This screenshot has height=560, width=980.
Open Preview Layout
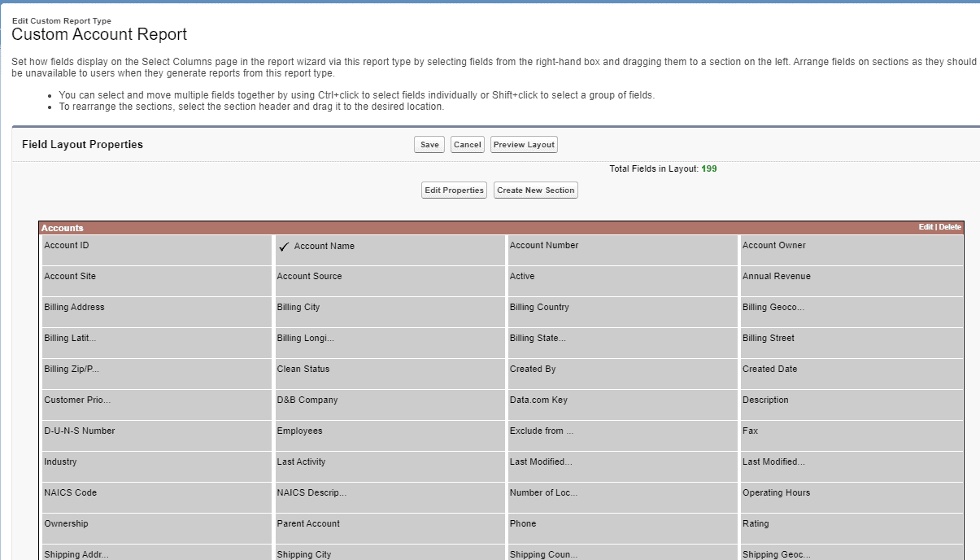[524, 145]
